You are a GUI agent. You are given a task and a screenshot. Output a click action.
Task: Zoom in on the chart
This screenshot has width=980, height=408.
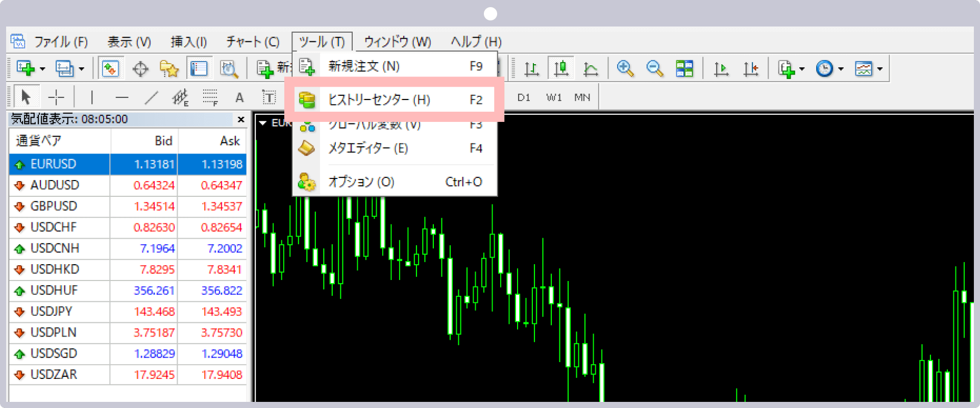[625, 68]
